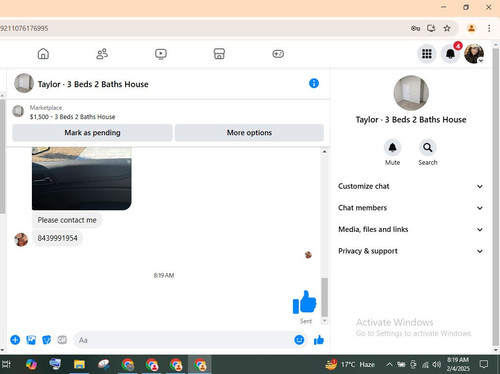500x374 pixels.
Task: Open Chrome three-dot menu
Action: tap(489, 28)
